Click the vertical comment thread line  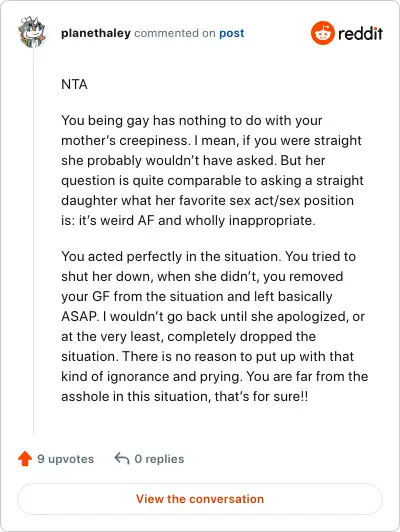click(x=34, y=241)
